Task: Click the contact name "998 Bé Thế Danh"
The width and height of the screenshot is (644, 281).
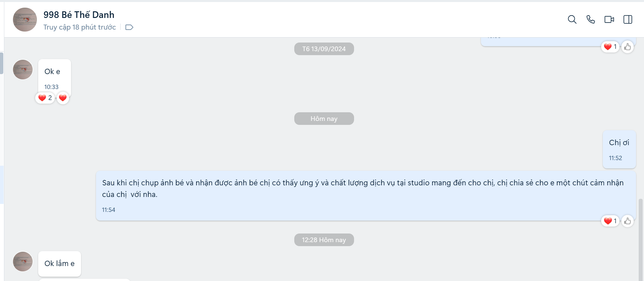Action: (79, 15)
